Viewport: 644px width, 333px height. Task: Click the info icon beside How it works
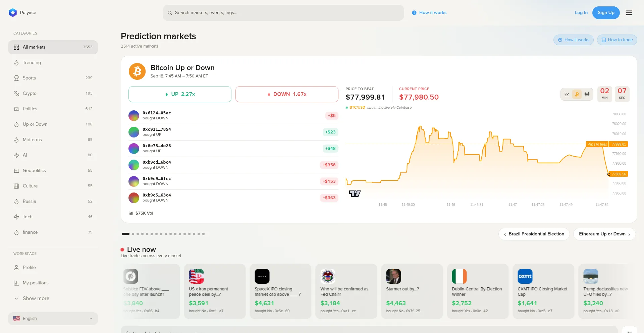click(x=414, y=13)
